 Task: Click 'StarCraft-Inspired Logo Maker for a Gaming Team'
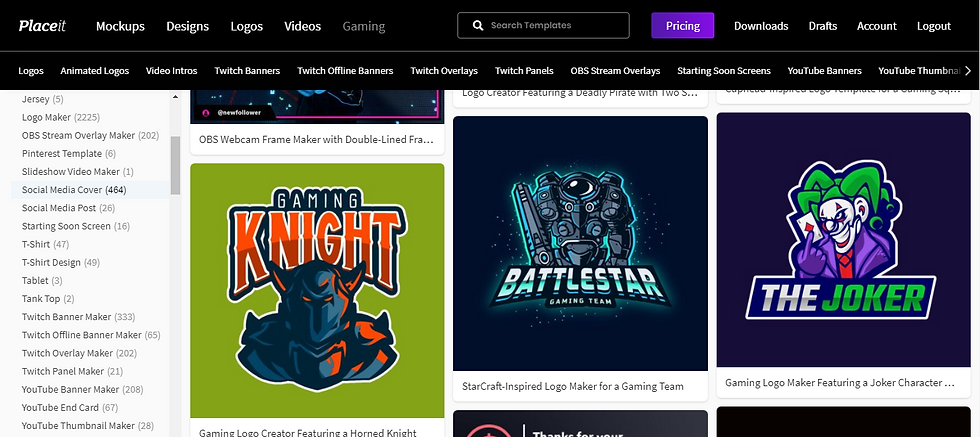[572, 386]
